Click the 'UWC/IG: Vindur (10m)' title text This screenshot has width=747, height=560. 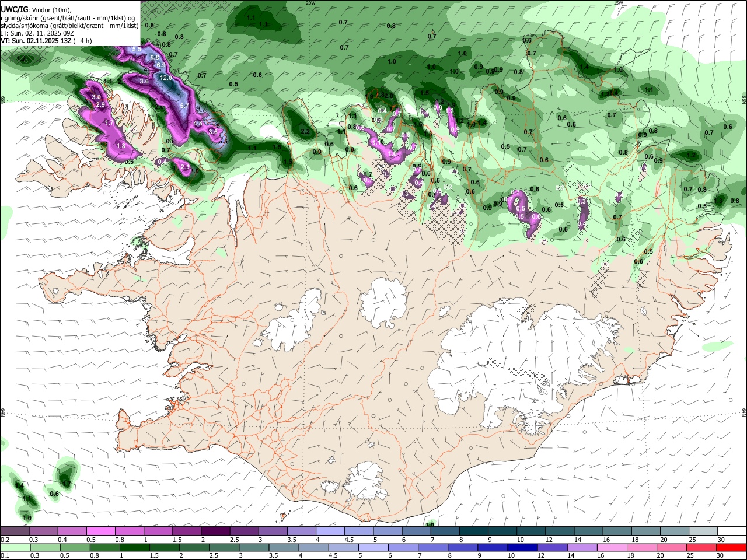point(36,9)
